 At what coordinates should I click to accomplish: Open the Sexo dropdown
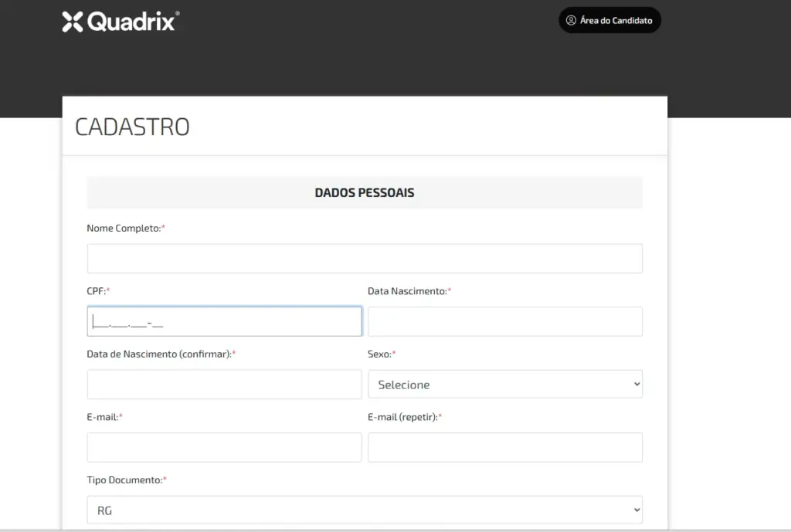505,385
